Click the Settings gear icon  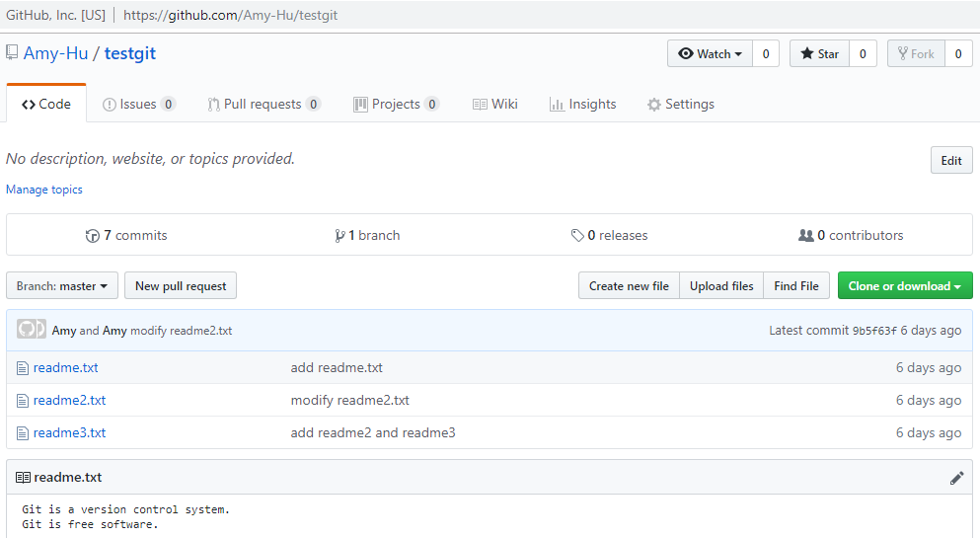point(653,105)
